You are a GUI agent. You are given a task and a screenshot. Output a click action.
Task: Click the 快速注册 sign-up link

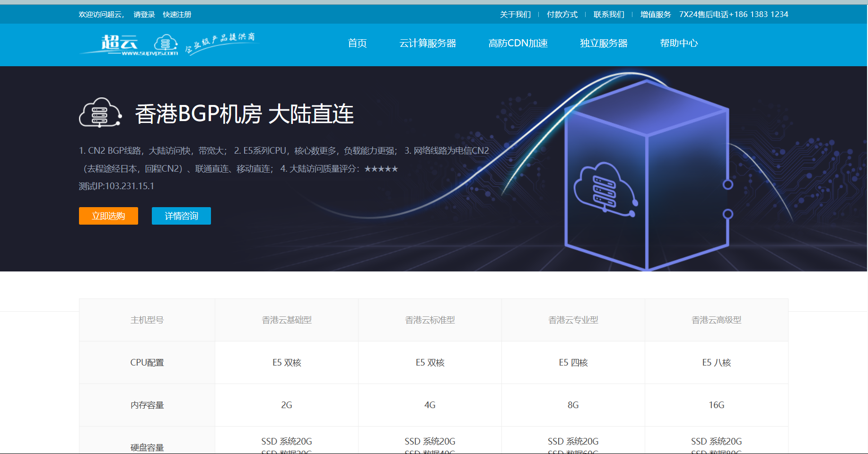tap(177, 15)
